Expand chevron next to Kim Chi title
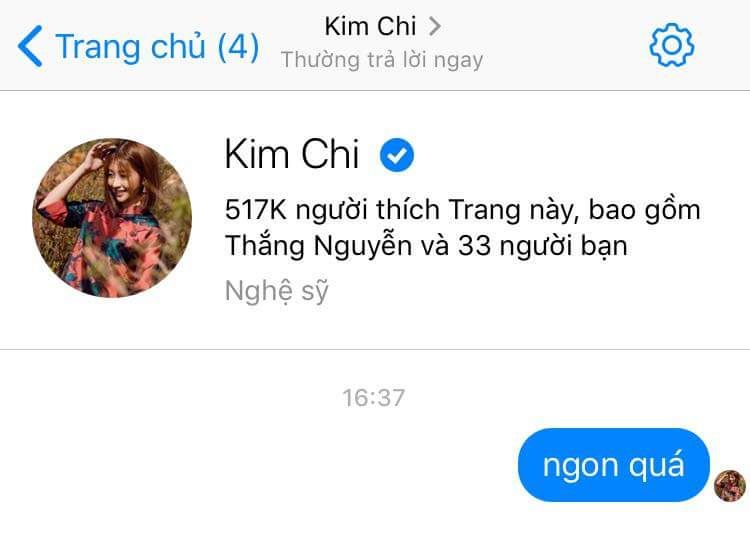 tap(434, 26)
